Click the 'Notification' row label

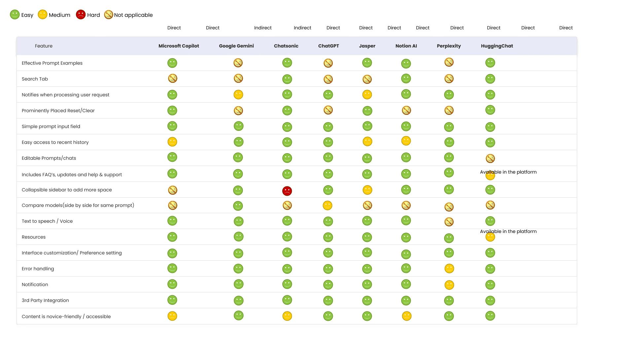point(35,284)
